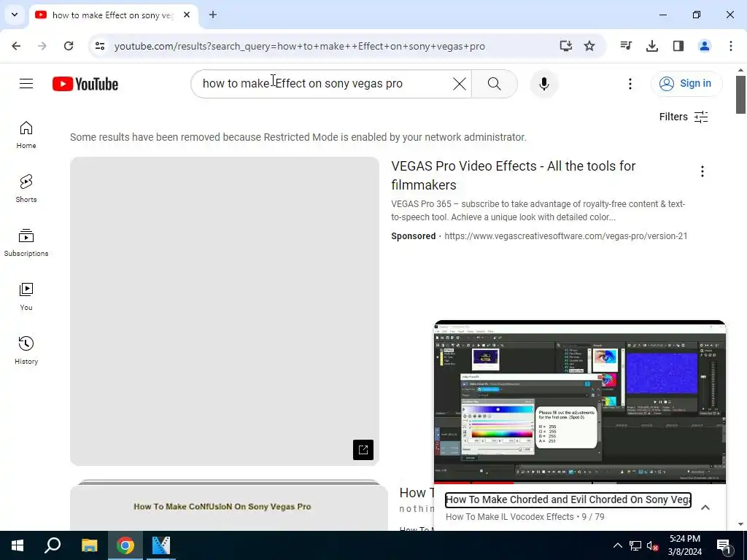Viewport: 747px width, 560px height.
Task: Click the Sign in button
Action: (686, 84)
